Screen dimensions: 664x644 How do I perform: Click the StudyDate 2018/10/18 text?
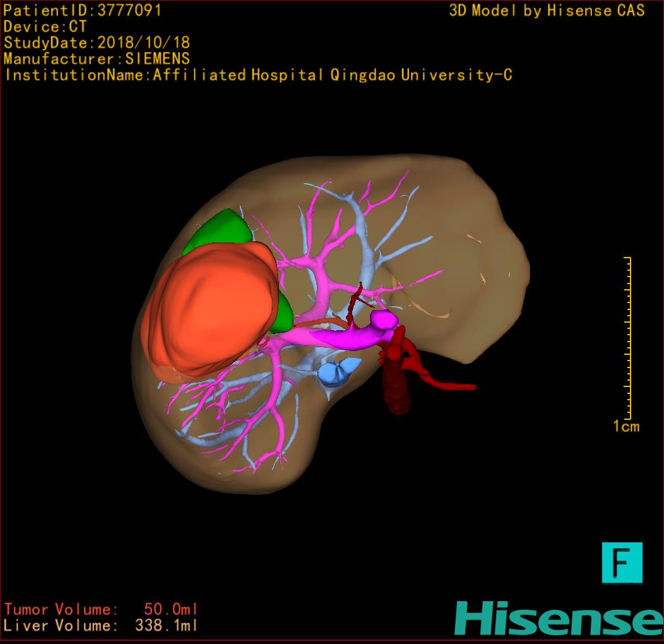[x=97, y=43]
